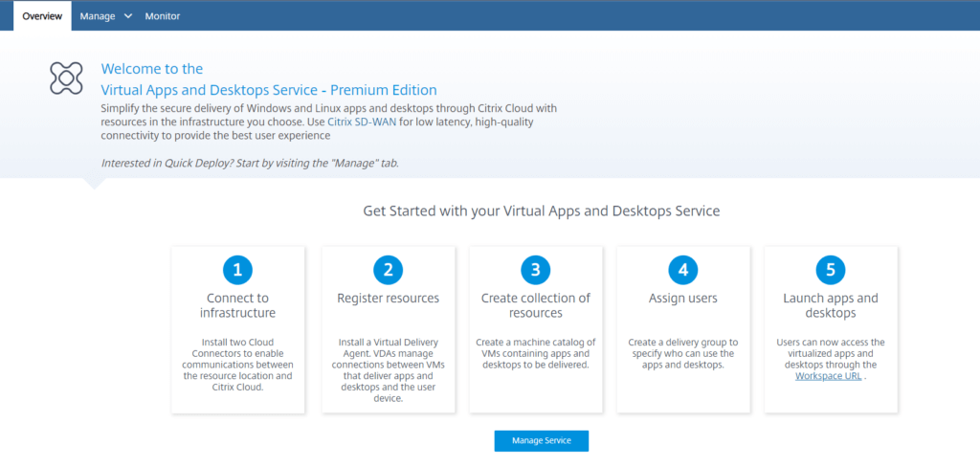Screen dimensions: 980x467
Task: Open the Manage menu
Action: coord(105,16)
